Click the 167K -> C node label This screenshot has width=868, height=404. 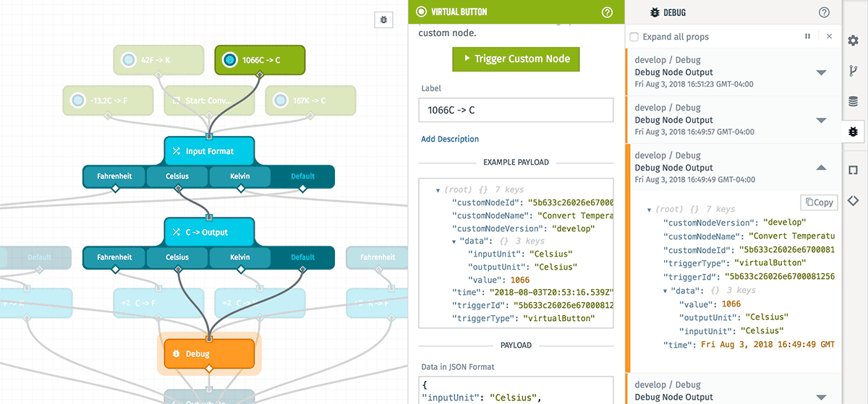[x=309, y=101]
